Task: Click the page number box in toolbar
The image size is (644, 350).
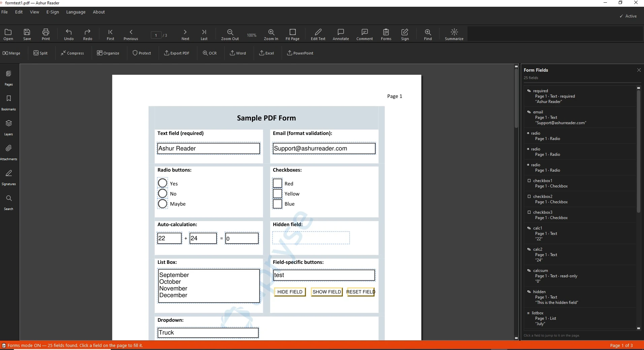Action: (x=156, y=35)
